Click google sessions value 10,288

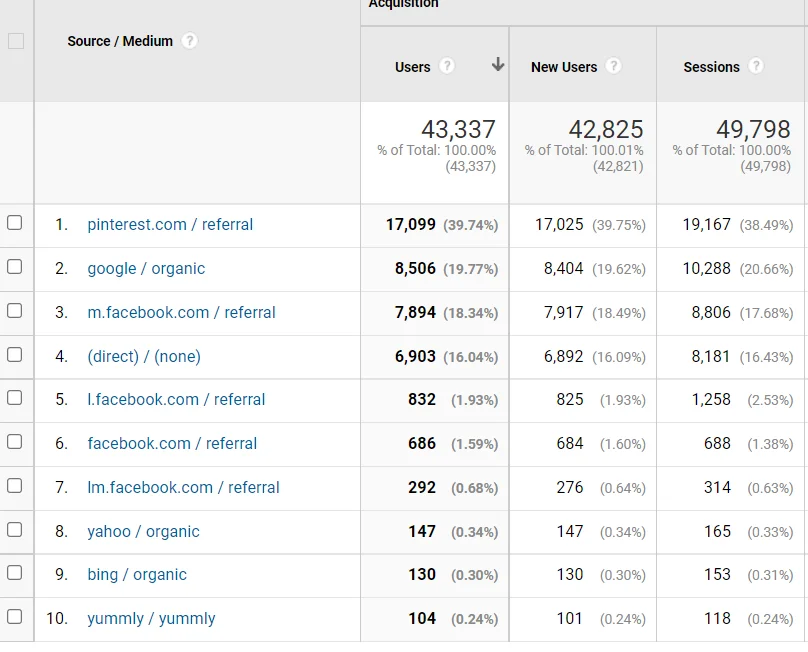coord(706,269)
